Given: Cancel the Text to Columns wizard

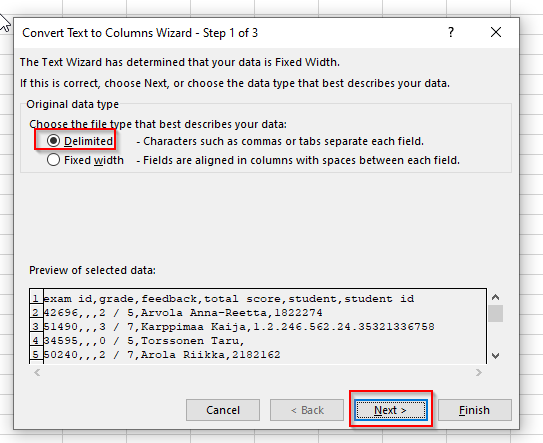Looking at the screenshot, I should point(223,410).
